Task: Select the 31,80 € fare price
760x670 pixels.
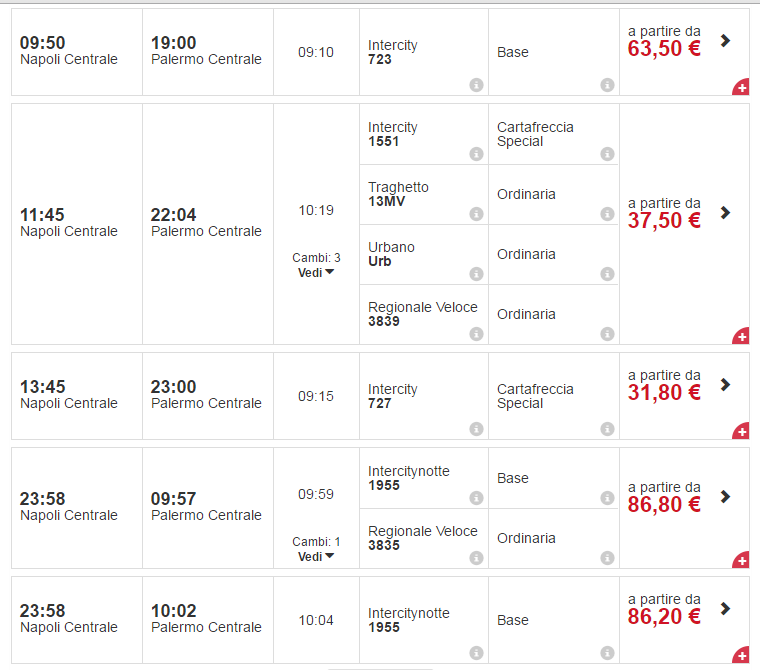Action: [664, 393]
